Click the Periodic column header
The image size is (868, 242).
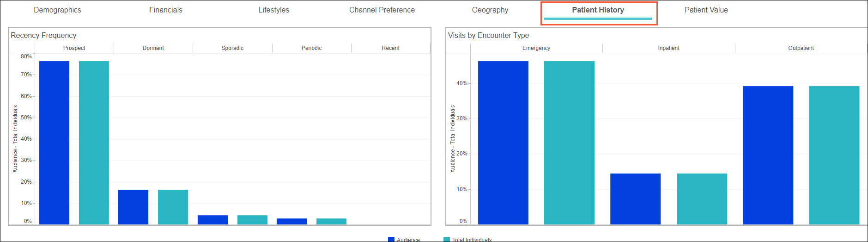click(x=311, y=48)
